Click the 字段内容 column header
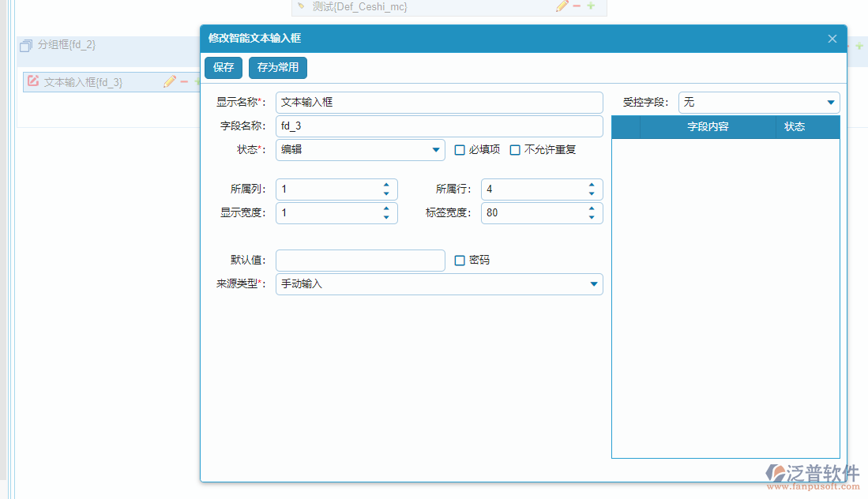 [x=709, y=127]
